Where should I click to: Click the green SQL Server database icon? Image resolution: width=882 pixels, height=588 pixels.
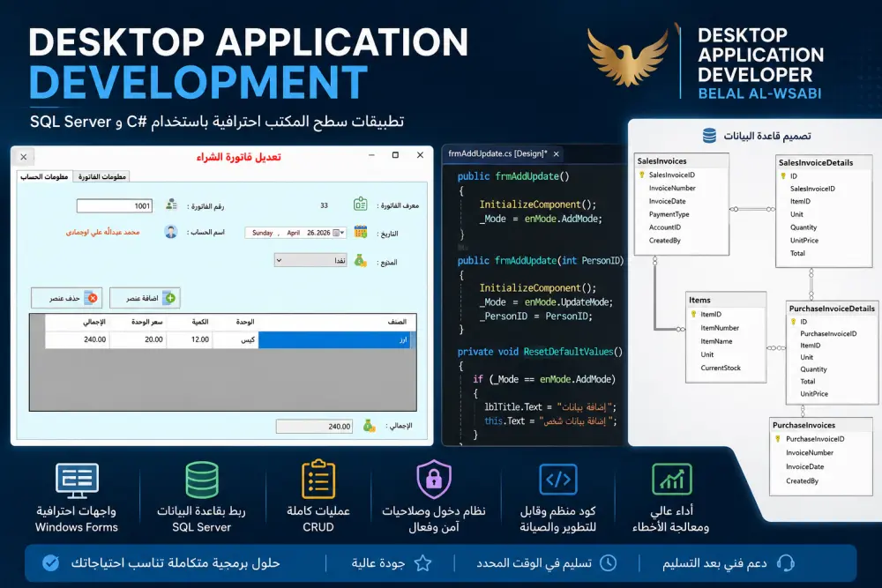[x=202, y=480]
